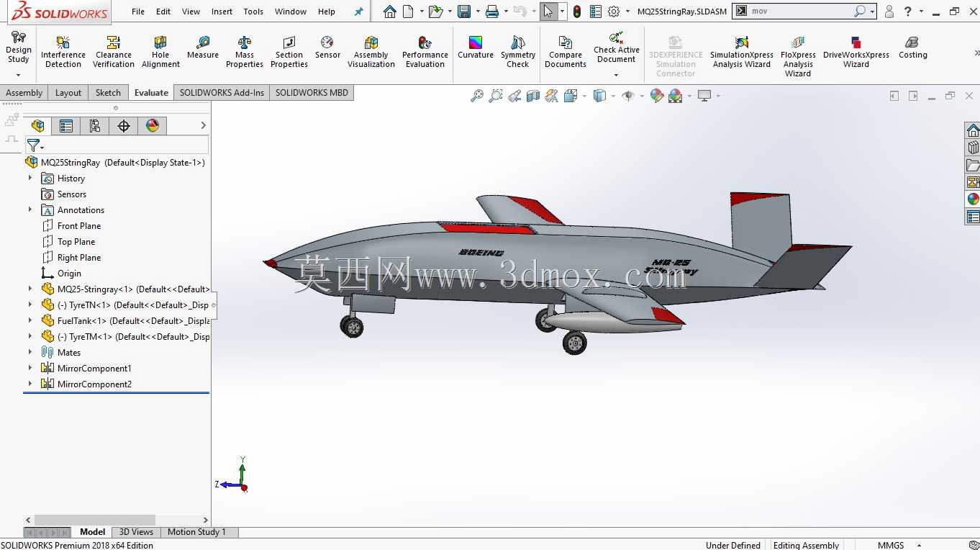
Task: Click Zoom to Fit in view toolbar
Action: coord(477,96)
